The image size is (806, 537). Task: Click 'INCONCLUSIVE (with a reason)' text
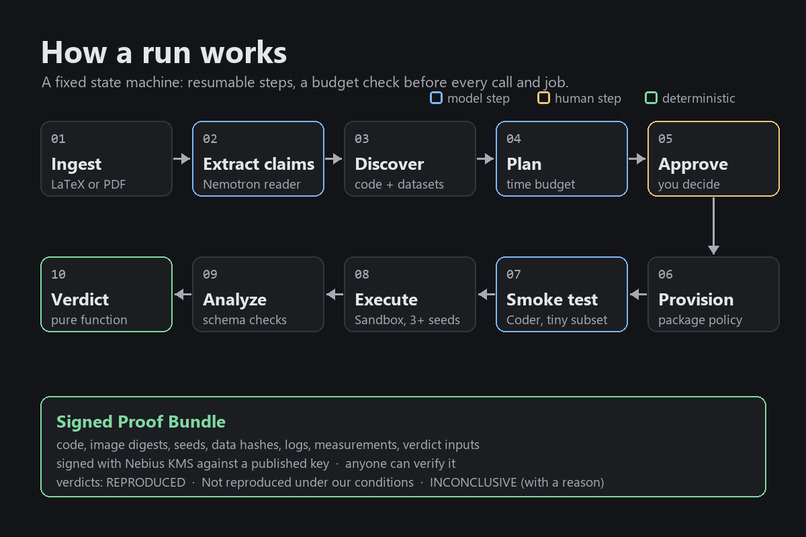point(517,483)
